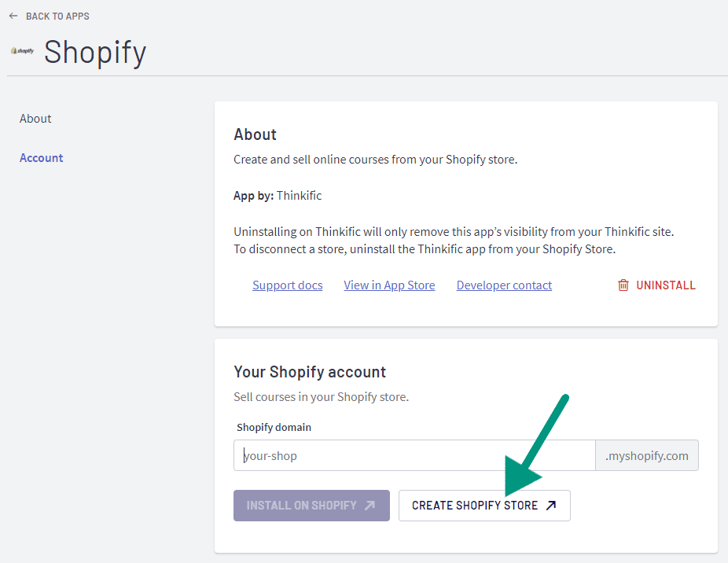Screen dimensions: 728x563
Task: Go back via BACK TO APPS text
Action: (57, 16)
